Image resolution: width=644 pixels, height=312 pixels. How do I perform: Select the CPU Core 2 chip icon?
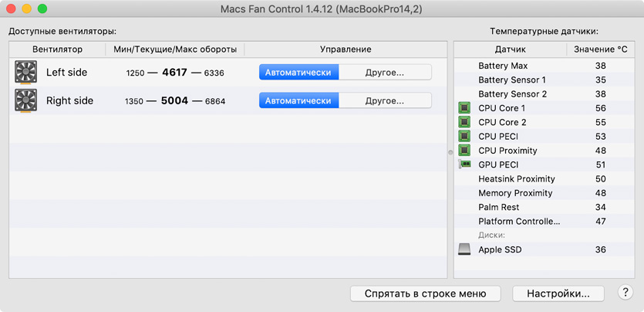tap(464, 123)
